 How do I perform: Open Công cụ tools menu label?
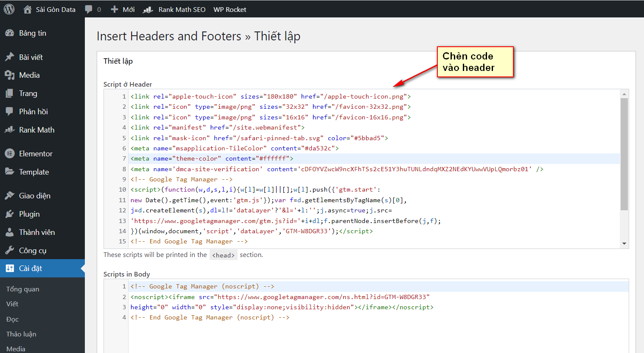[33, 251]
